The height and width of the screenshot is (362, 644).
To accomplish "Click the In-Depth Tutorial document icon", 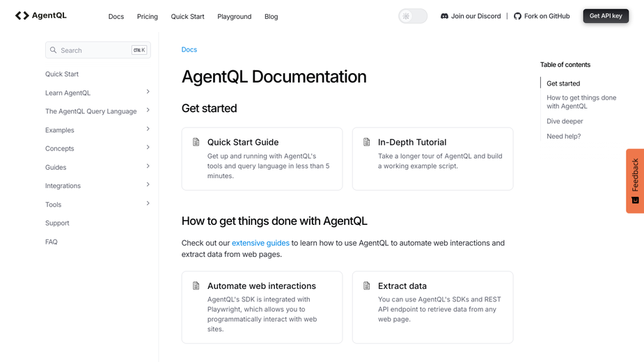I will coord(367,142).
